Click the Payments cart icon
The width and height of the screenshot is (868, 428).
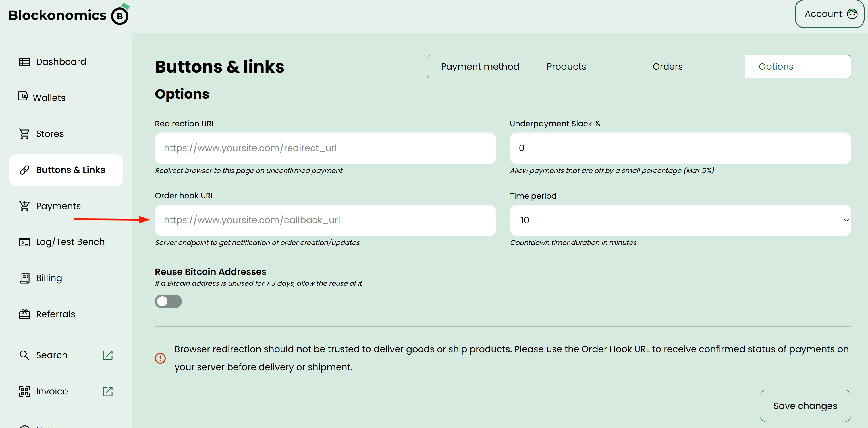click(x=24, y=206)
